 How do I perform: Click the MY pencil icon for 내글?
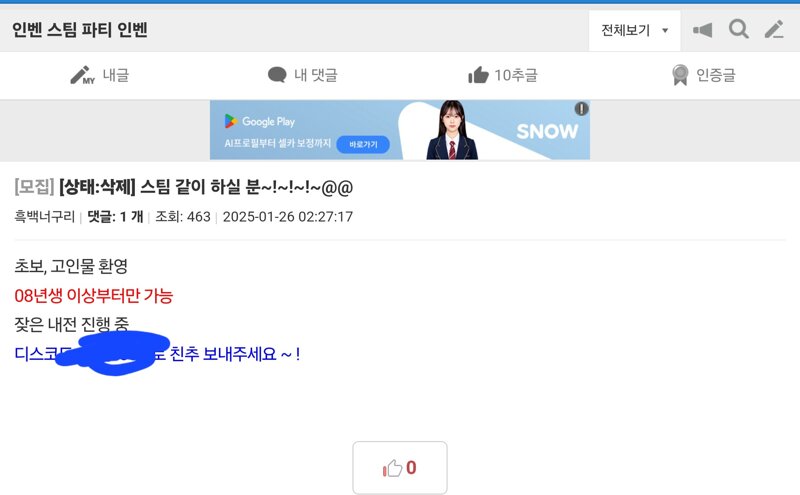(82, 75)
